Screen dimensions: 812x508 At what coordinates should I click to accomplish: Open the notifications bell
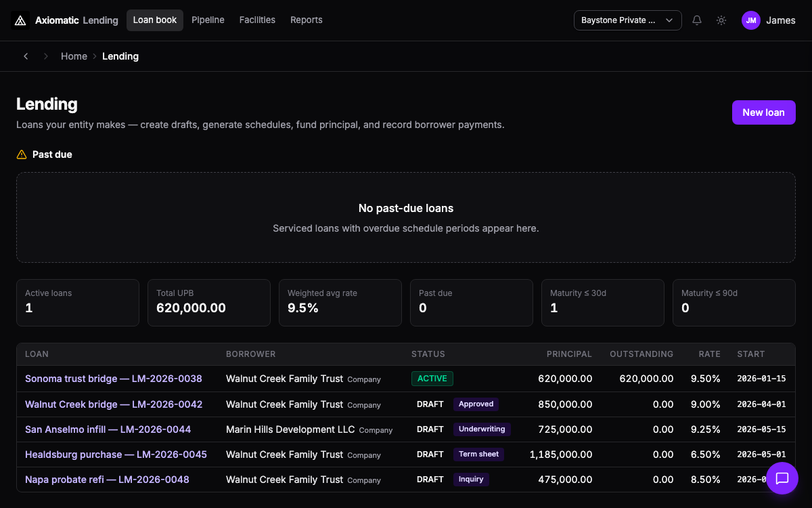697,20
